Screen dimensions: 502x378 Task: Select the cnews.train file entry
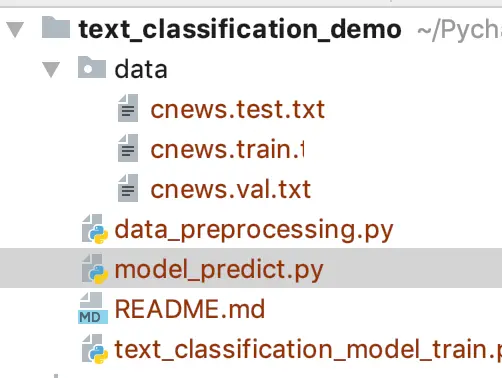[x=227, y=149]
